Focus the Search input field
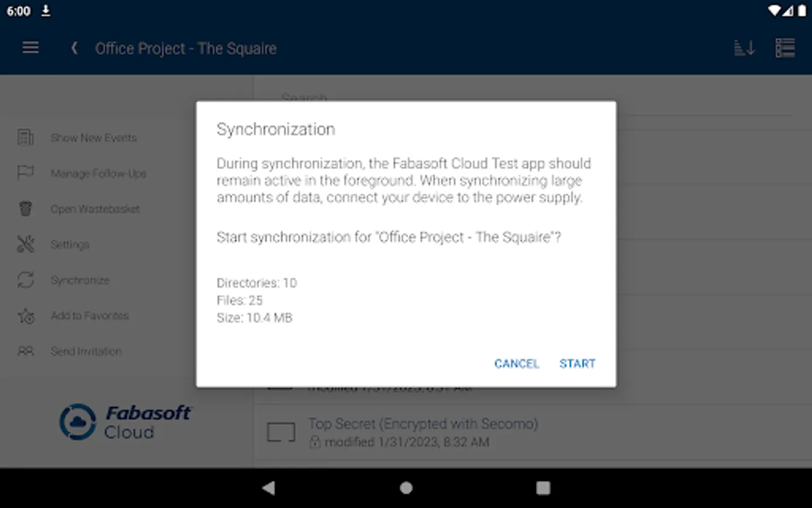 click(536, 99)
